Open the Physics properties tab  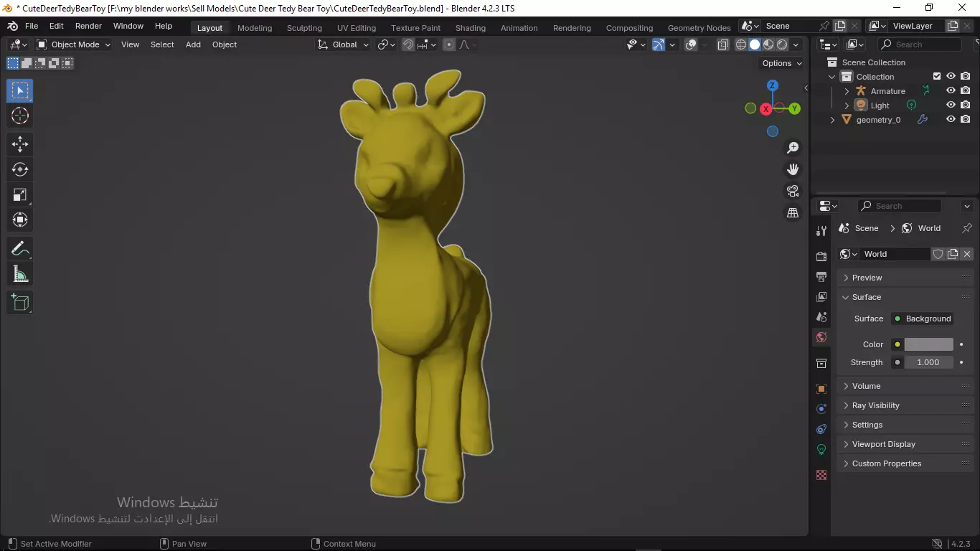(821, 409)
